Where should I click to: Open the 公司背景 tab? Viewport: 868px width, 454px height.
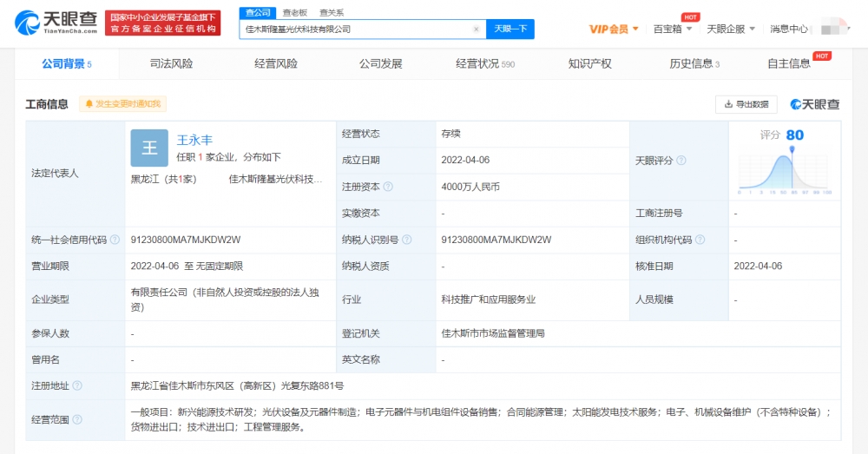(67, 63)
